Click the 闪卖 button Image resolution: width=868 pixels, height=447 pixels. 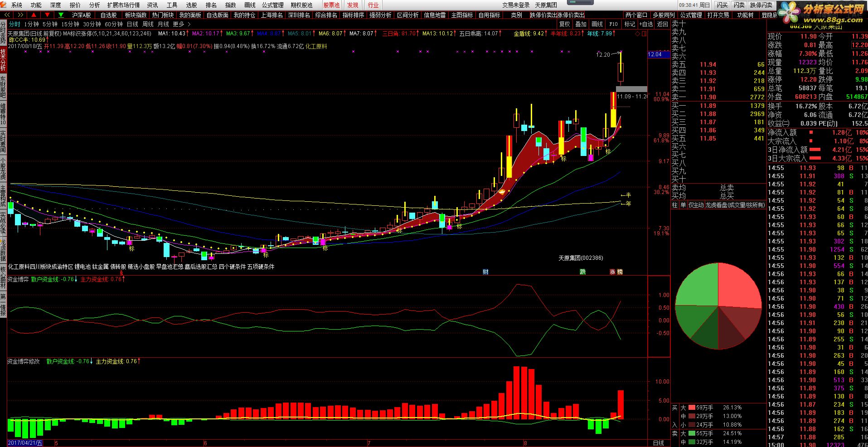pyautogui.click(x=739, y=5)
